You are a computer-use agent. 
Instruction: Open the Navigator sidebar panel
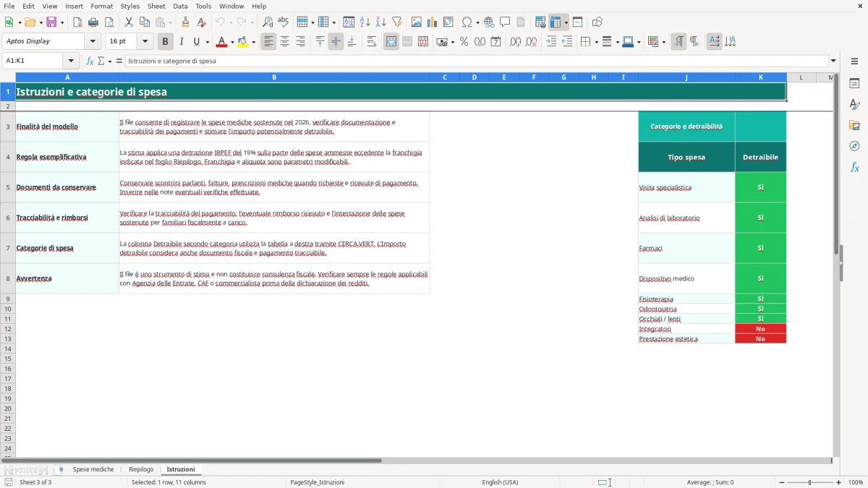[x=854, y=147]
